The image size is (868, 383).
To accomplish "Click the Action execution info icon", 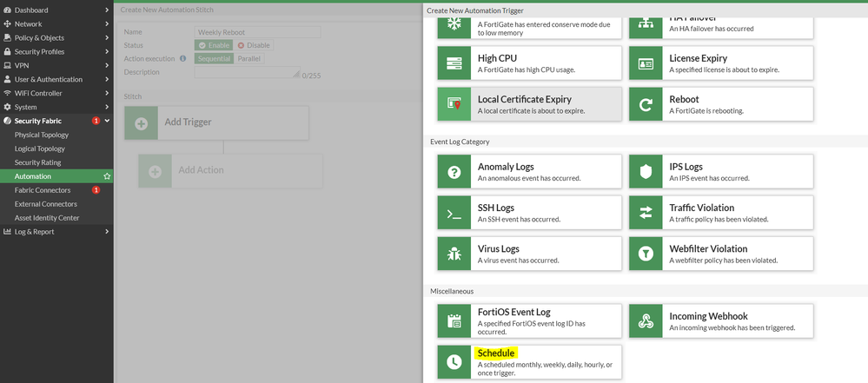I will point(183,59).
